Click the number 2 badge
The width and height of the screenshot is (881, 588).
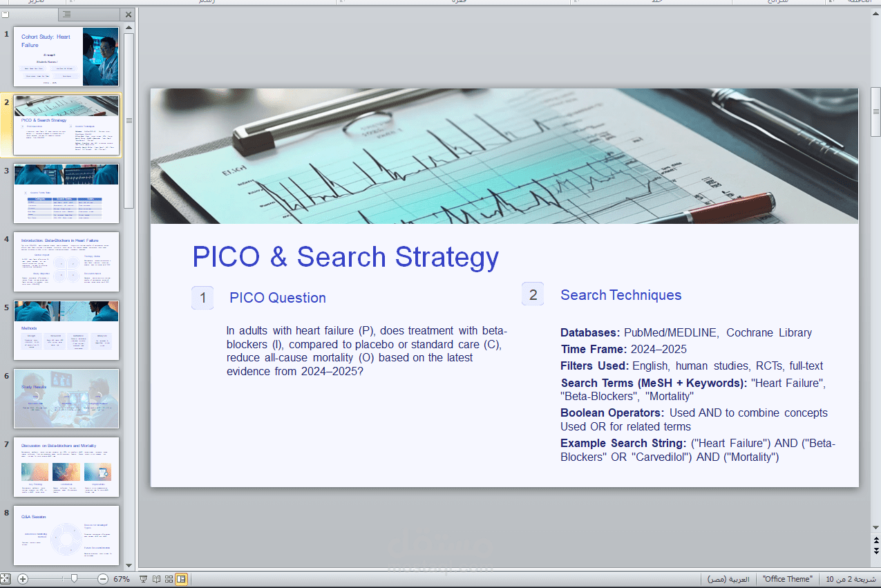tap(533, 294)
